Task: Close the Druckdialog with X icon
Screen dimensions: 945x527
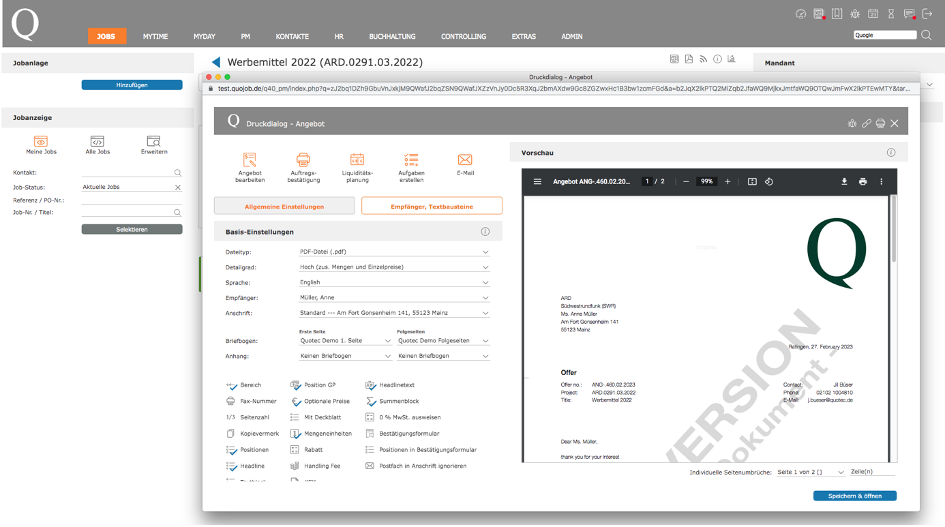Action: 894,123
